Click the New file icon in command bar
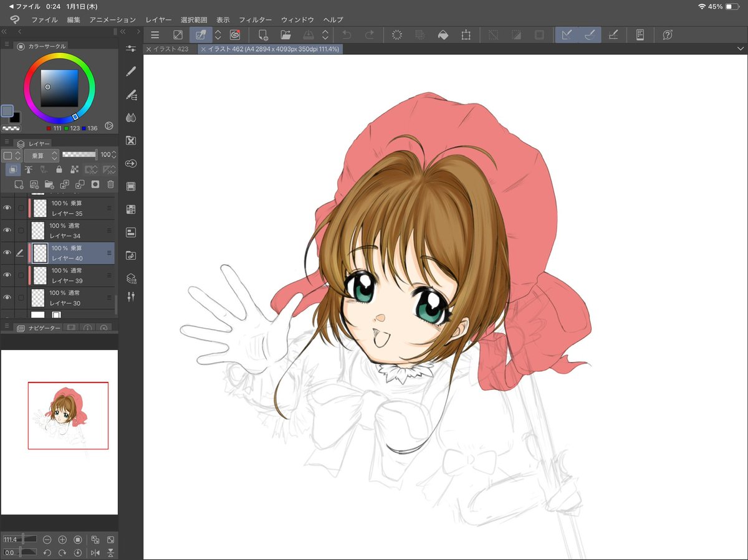The height and width of the screenshot is (560, 748). pyautogui.click(x=263, y=35)
